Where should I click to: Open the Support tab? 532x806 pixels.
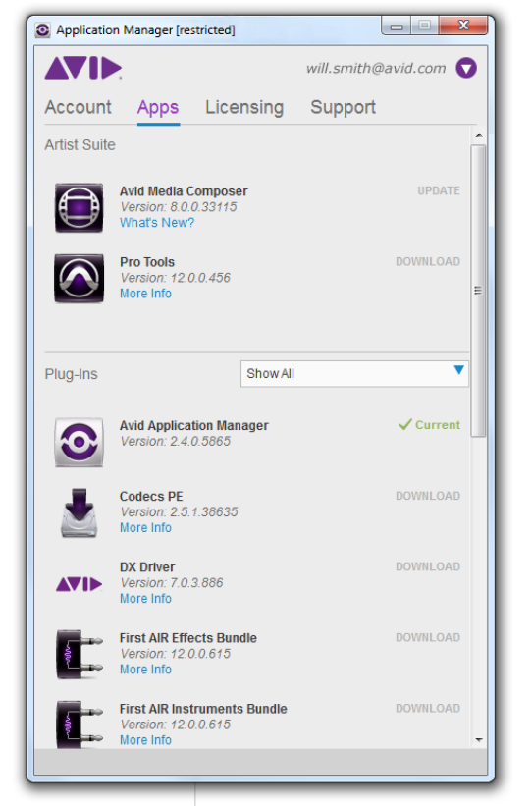(x=343, y=107)
